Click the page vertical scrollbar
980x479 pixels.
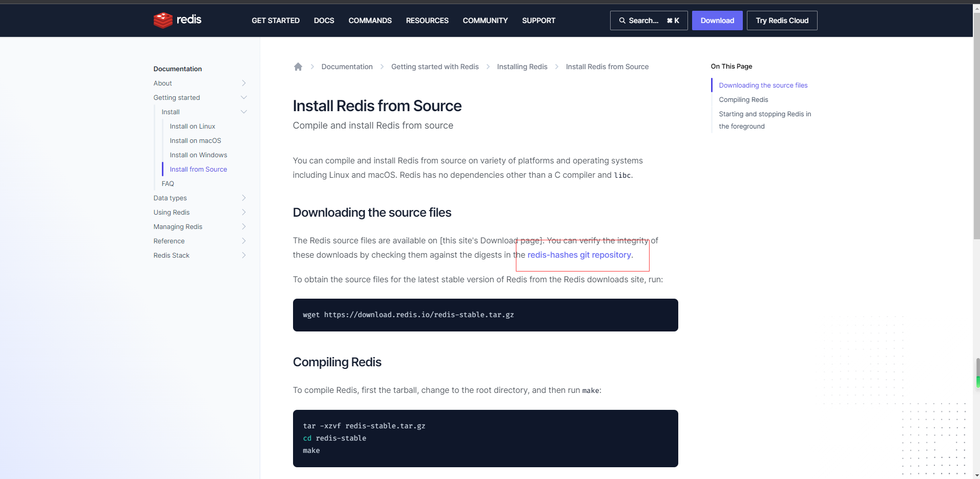tap(976, 154)
